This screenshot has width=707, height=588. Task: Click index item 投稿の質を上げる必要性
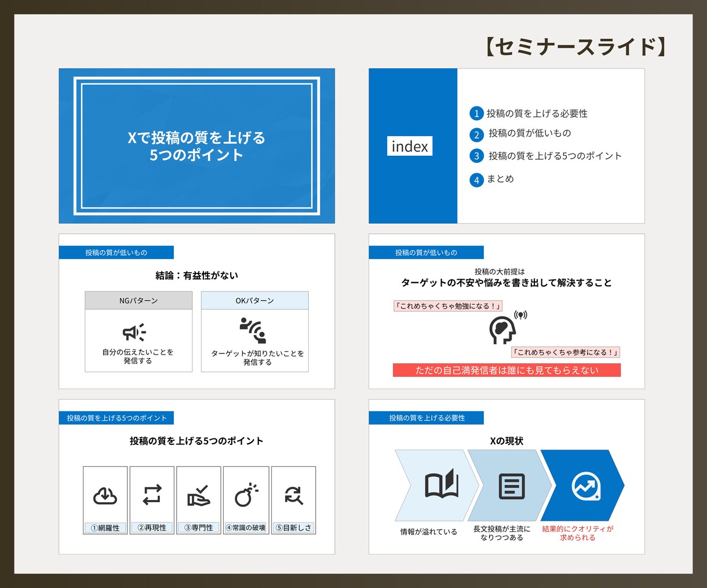coord(537,114)
